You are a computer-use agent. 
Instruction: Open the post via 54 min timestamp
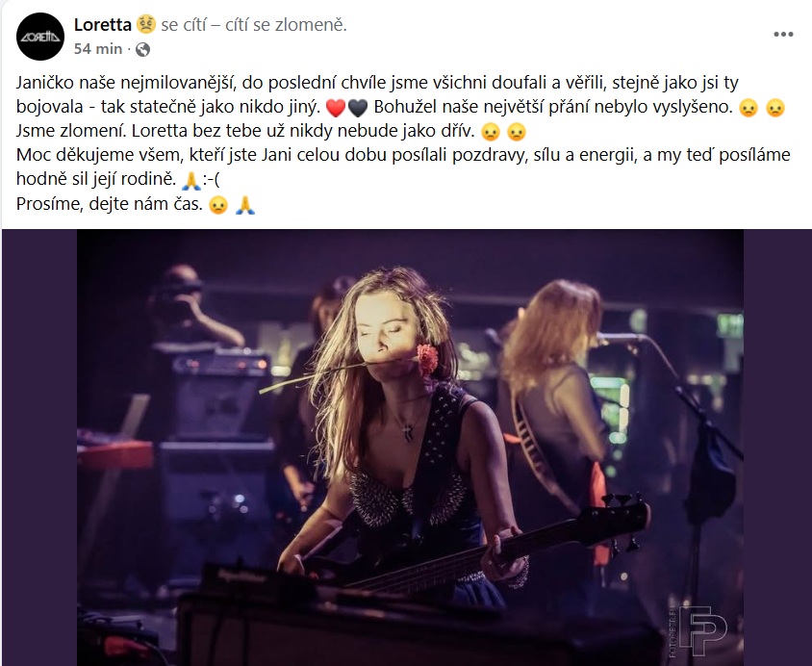(98, 49)
